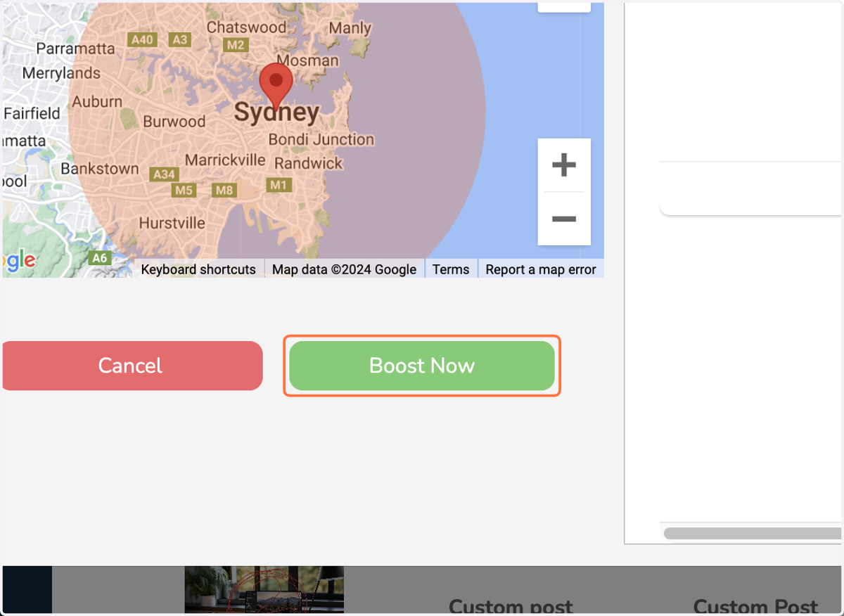Click the Merrylands label on the map

click(61, 73)
